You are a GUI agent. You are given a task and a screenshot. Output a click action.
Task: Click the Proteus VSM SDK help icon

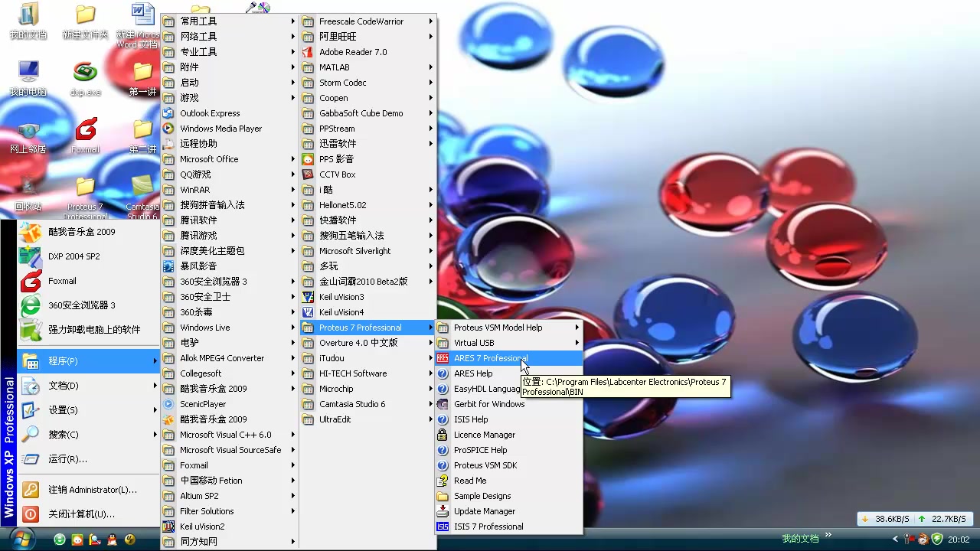point(443,465)
